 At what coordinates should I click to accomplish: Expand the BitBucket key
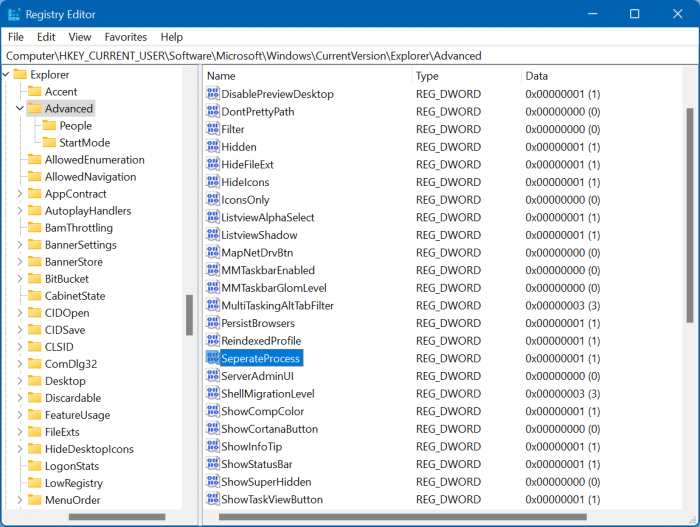coord(20,279)
